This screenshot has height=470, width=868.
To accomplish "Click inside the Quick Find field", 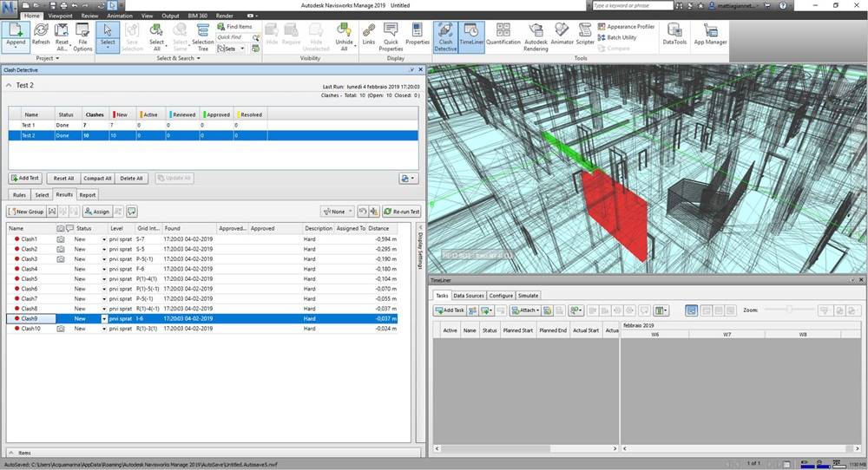I will [234, 37].
